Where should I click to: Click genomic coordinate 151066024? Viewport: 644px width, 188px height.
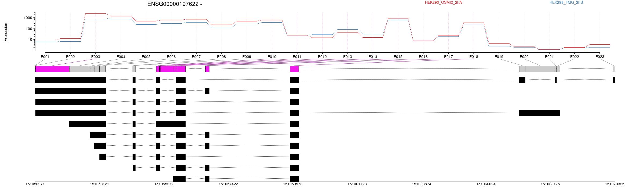tap(486, 184)
